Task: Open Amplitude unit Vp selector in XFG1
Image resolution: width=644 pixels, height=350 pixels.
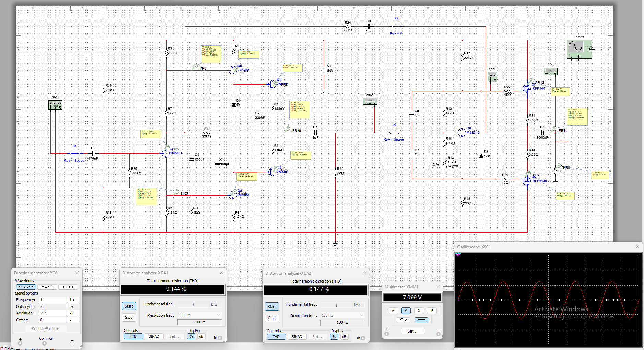Action: 73,313
